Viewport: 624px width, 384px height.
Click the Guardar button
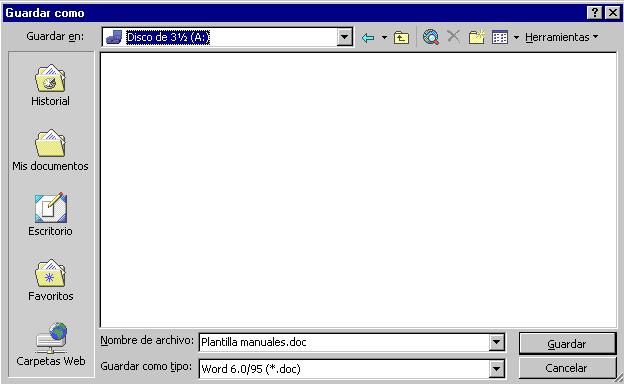[x=567, y=344]
